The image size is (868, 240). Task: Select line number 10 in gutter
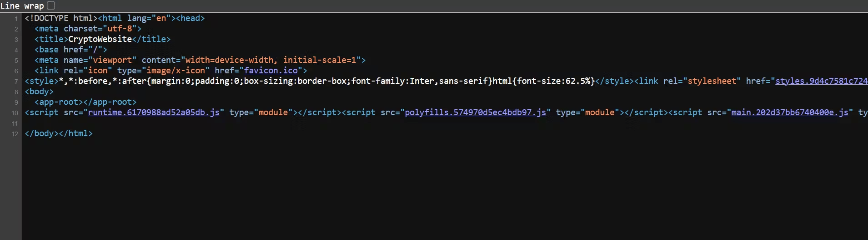click(x=15, y=113)
